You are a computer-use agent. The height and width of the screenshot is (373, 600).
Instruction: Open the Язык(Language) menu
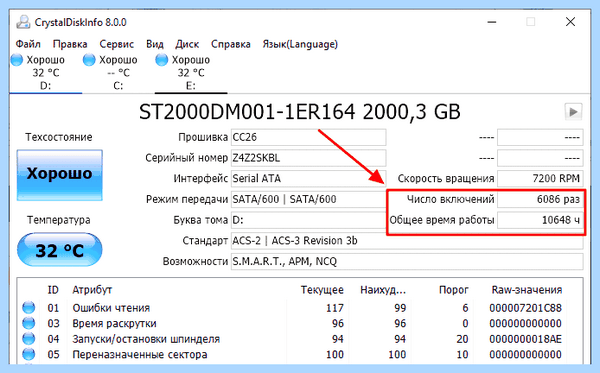point(300,44)
